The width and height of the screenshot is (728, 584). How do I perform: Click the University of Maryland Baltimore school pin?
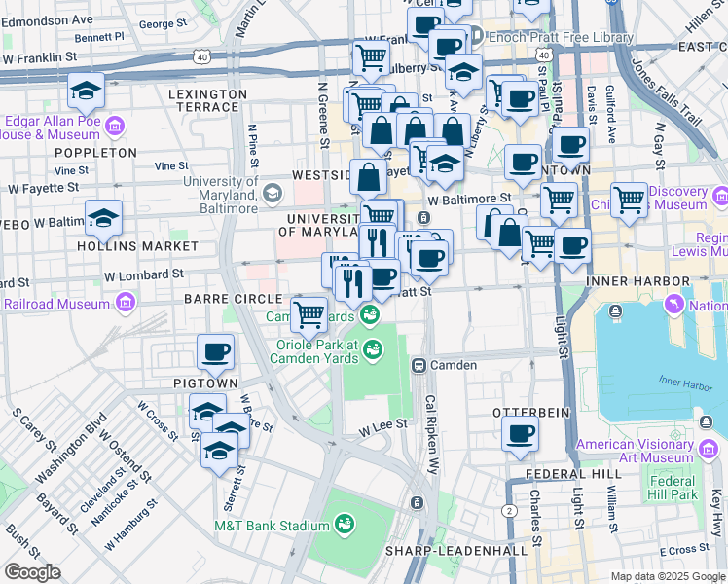click(273, 194)
